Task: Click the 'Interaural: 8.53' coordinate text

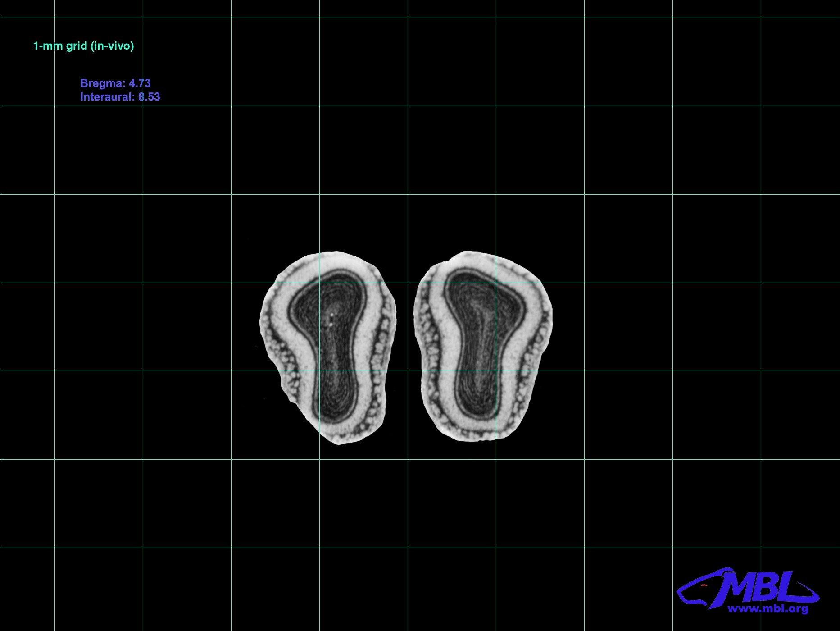Action: 120,97
